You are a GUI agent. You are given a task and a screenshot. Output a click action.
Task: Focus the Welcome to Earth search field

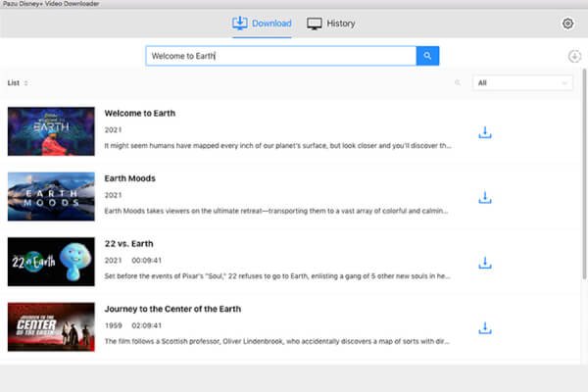click(x=281, y=56)
